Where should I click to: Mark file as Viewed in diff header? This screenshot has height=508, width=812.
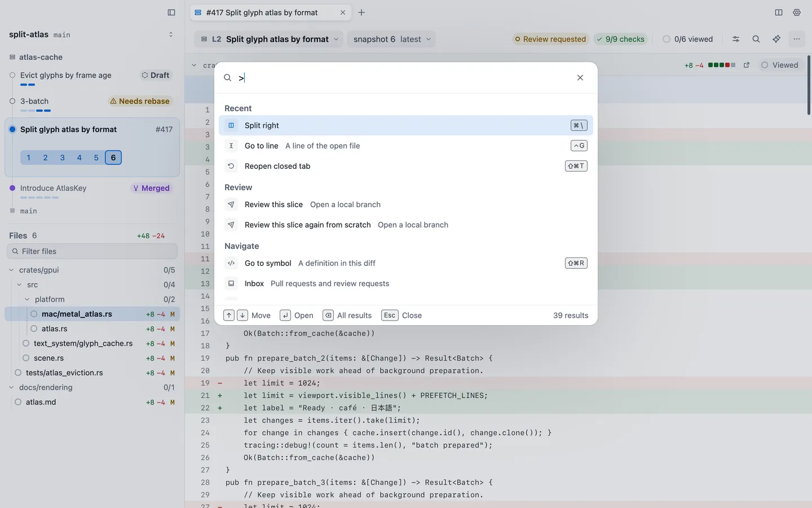[780, 65]
